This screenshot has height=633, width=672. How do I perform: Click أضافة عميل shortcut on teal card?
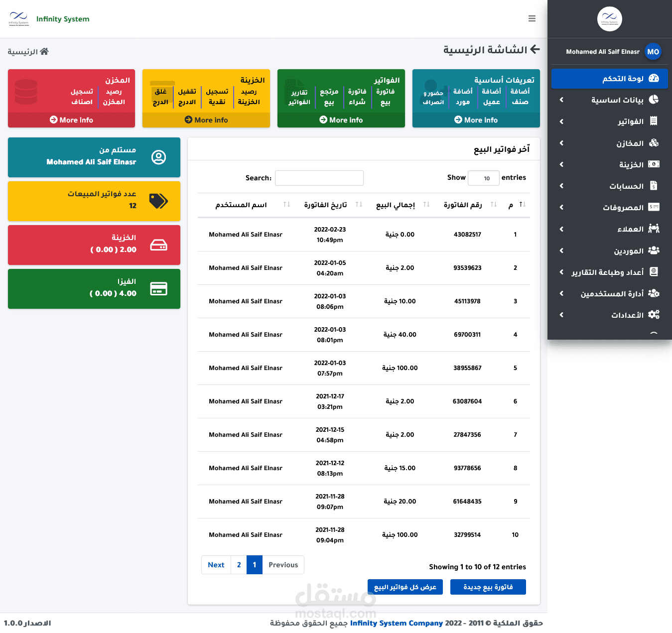pyautogui.click(x=491, y=97)
